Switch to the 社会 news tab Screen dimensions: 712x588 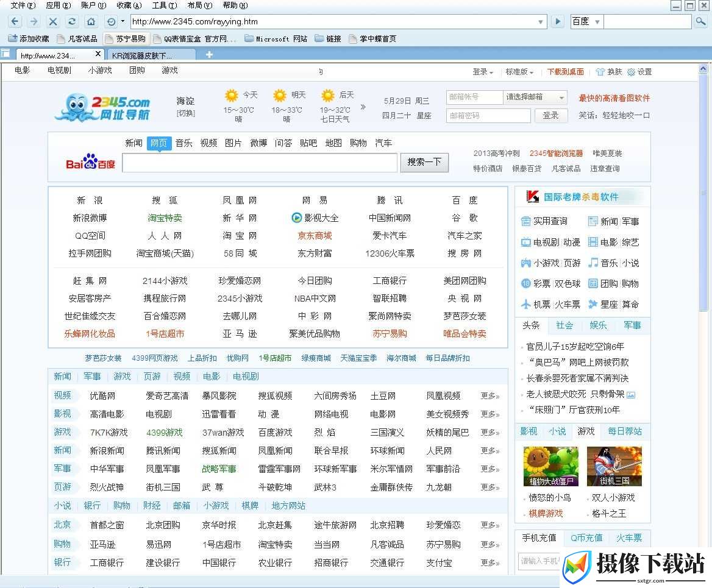[x=564, y=325]
